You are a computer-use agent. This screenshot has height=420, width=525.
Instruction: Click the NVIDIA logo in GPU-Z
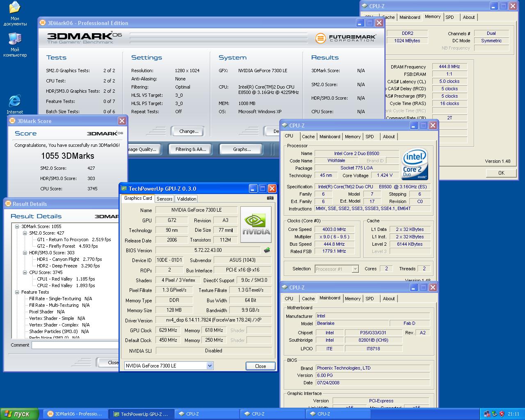[x=256, y=225]
